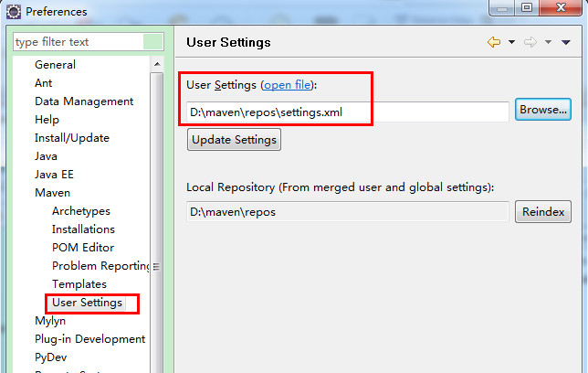This screenshot has height=373, width=588.
Task: Open the Archetypes page under Maven
Action: 80,211
